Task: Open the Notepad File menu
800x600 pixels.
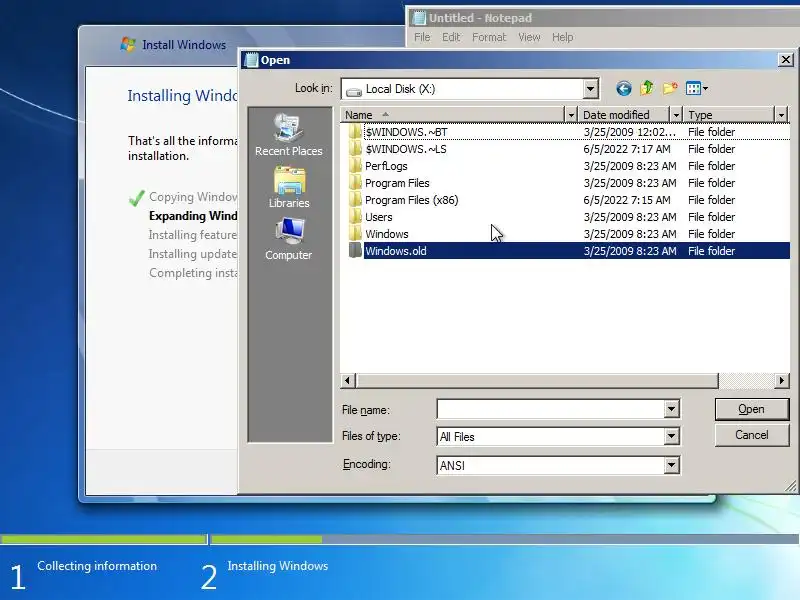Action: pyautogui.click(x=422, y=37)
